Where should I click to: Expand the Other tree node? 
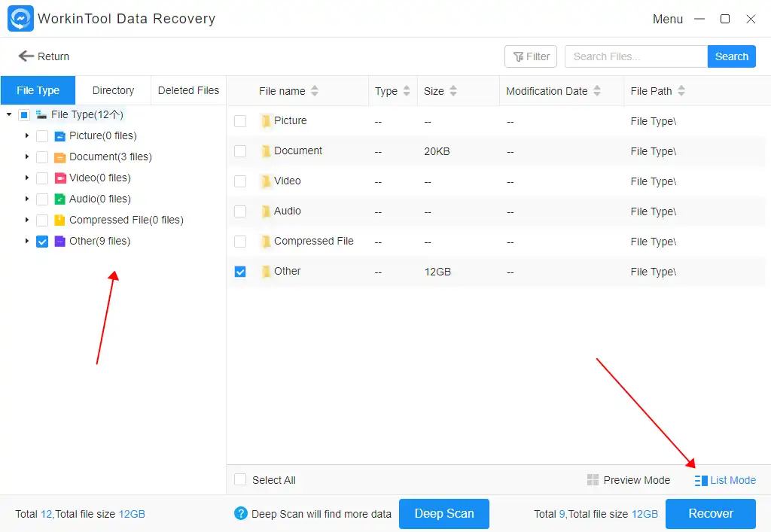click(x=27, y=242)
